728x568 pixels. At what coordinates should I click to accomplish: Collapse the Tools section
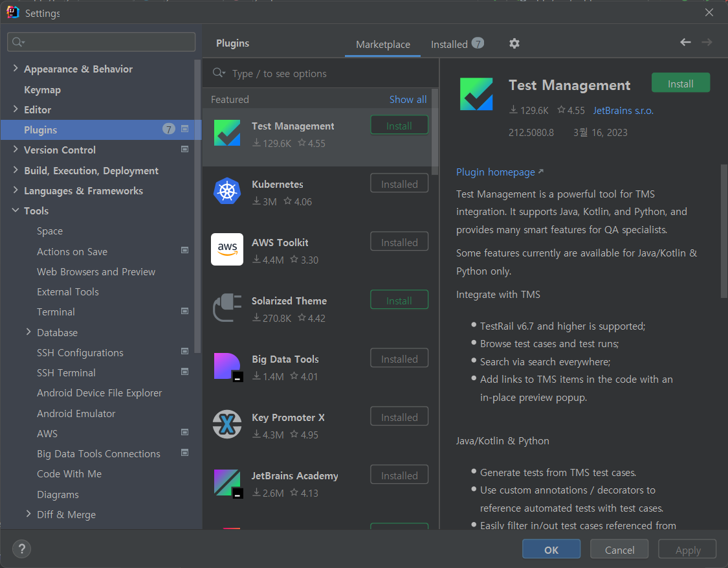coord(16,210)
